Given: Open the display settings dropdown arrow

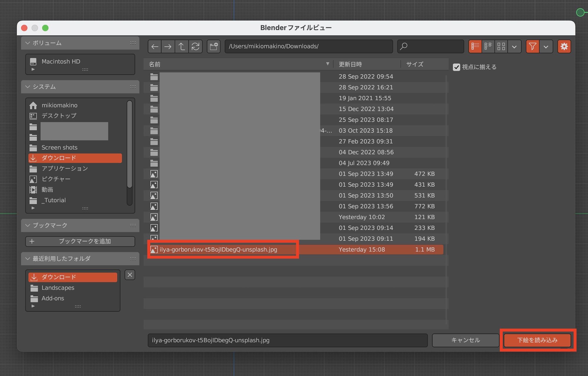Looking at the screenshot, I should point(514,46).
